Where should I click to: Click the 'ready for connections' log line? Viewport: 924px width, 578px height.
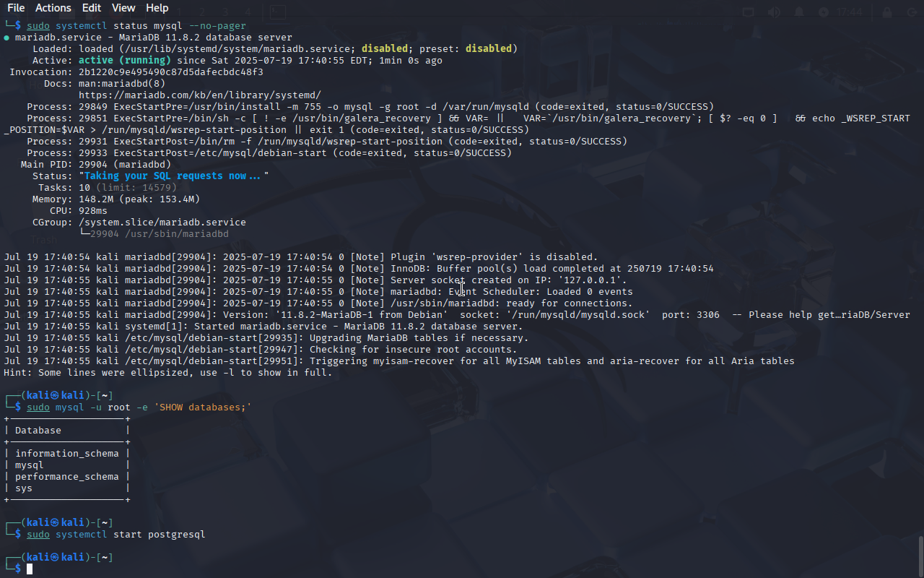[318, 303]
